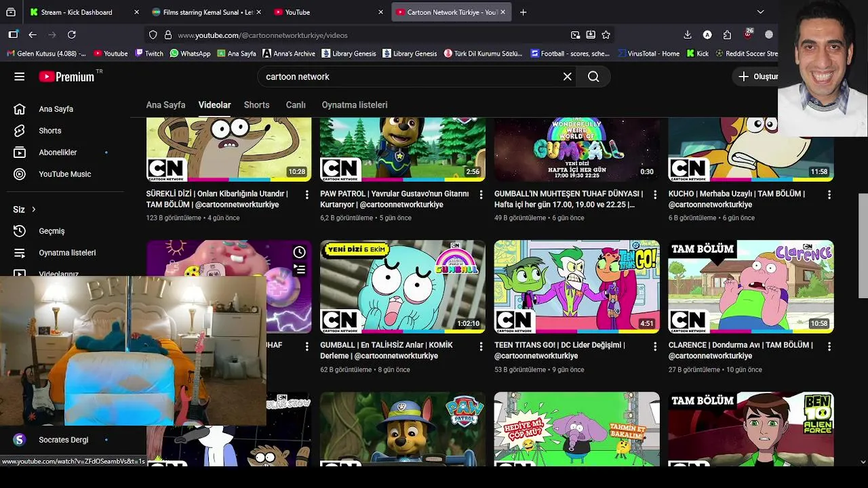This screenshot has width=868, height=488.
Task: Reload the page
Action: tap(72, 35)
